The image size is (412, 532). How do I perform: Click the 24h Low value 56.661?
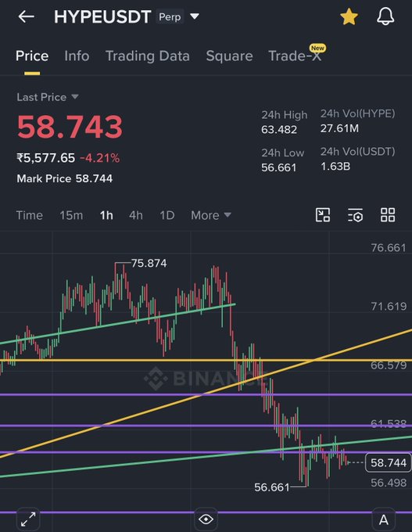(x=279, y=167)
